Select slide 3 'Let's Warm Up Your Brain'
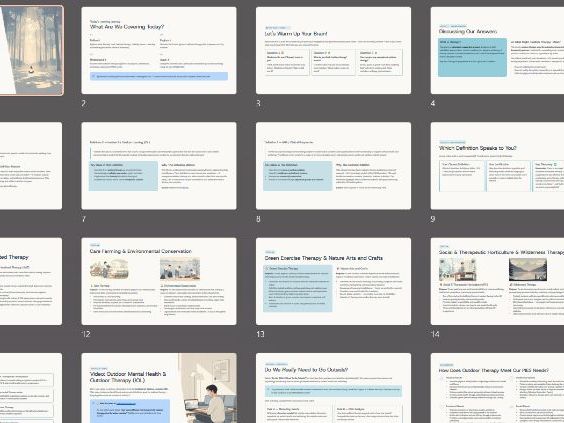The image size is (564, 423). tap(333, 50)
